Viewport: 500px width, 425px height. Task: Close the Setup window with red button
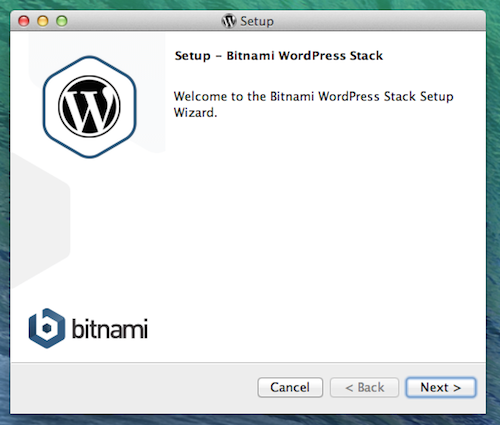pyautogui.click(x=24, y=21)
